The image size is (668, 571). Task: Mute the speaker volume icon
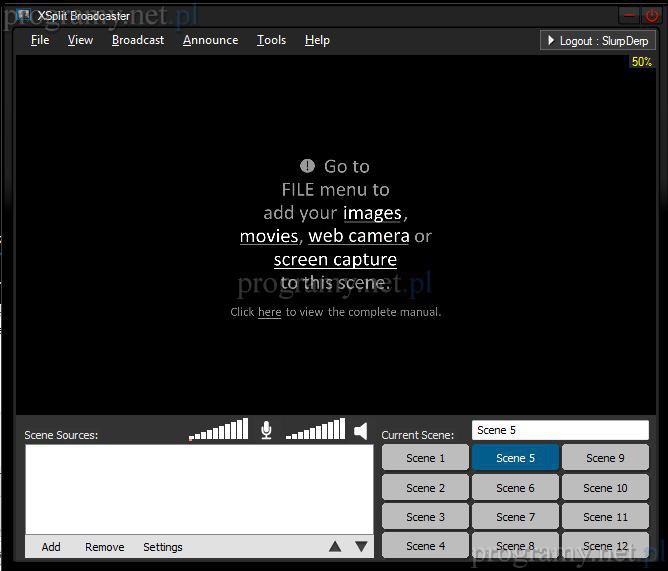click(360, 430)
